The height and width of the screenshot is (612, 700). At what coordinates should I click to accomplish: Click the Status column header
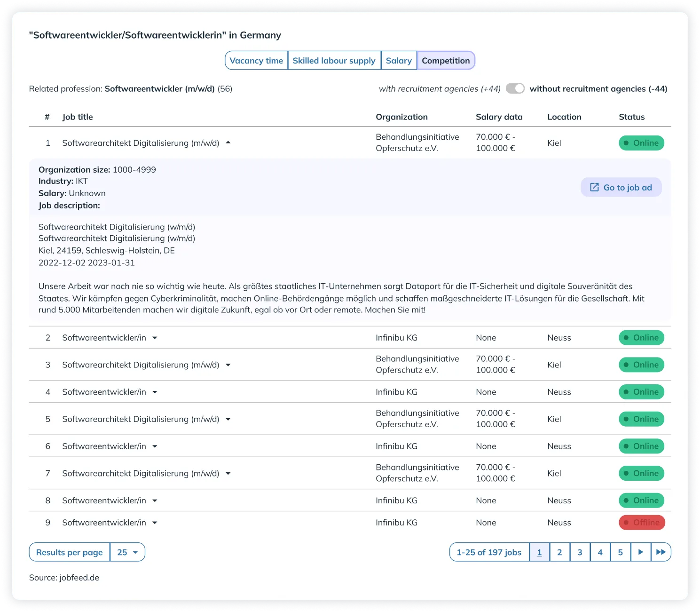(631, 117)
